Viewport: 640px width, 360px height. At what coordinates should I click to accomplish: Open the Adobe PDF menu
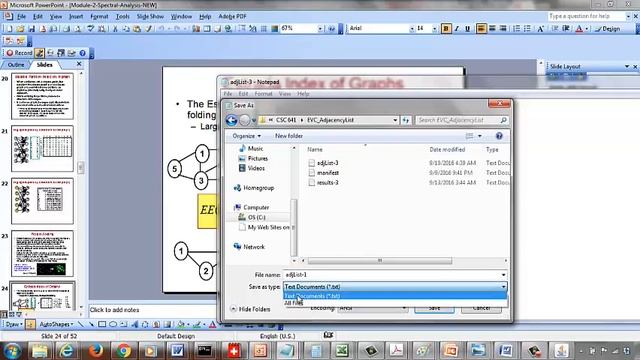point(232,17)
